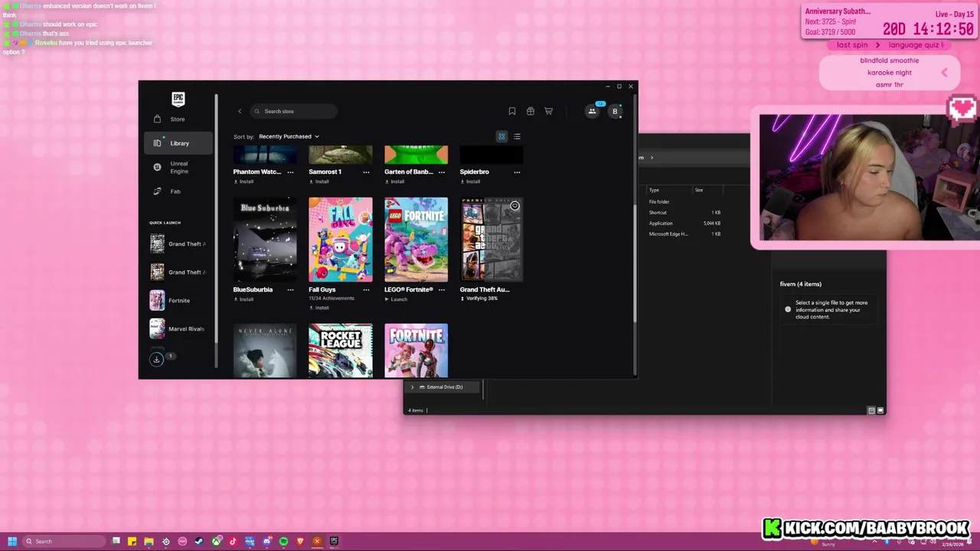Open the account avatar labeled B

click(615, 112)
